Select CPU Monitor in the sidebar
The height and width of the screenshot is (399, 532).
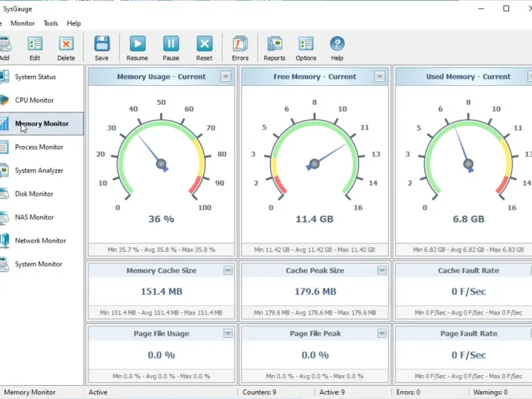click(34, 100)
